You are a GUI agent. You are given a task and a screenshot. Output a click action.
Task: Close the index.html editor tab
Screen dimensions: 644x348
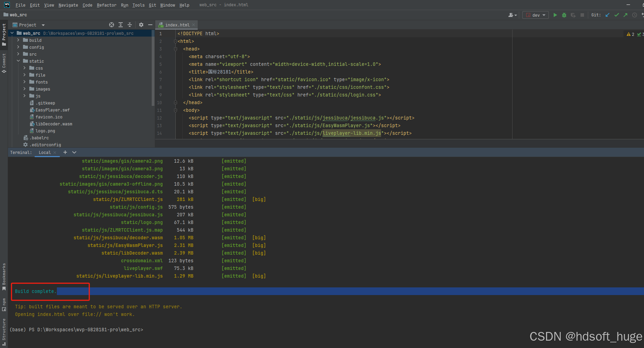coord(194,25)
